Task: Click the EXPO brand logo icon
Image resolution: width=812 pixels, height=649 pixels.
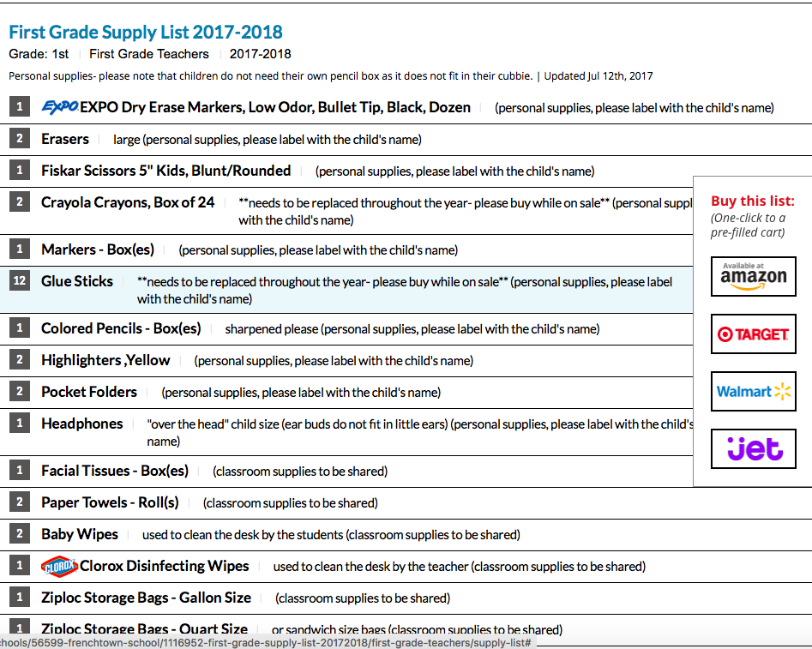Action: click(x=60, y=106)
